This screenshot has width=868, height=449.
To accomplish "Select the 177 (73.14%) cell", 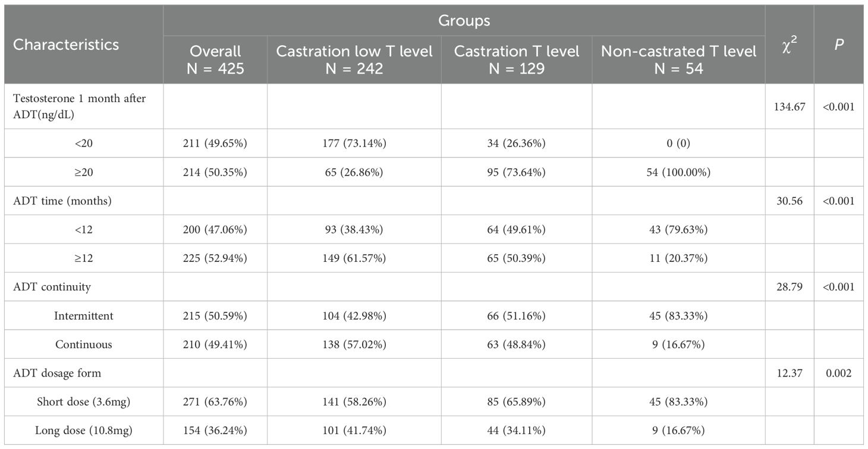I will 354,143.
